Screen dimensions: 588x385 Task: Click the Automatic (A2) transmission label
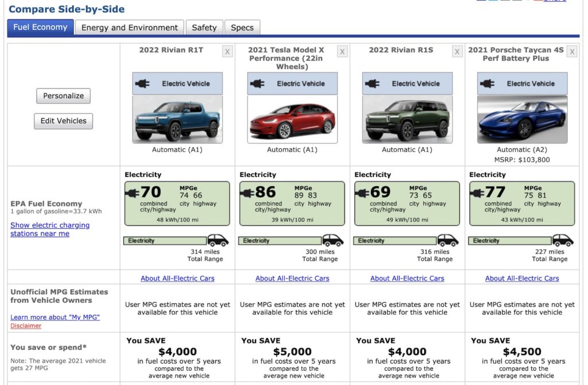point(522,150)
